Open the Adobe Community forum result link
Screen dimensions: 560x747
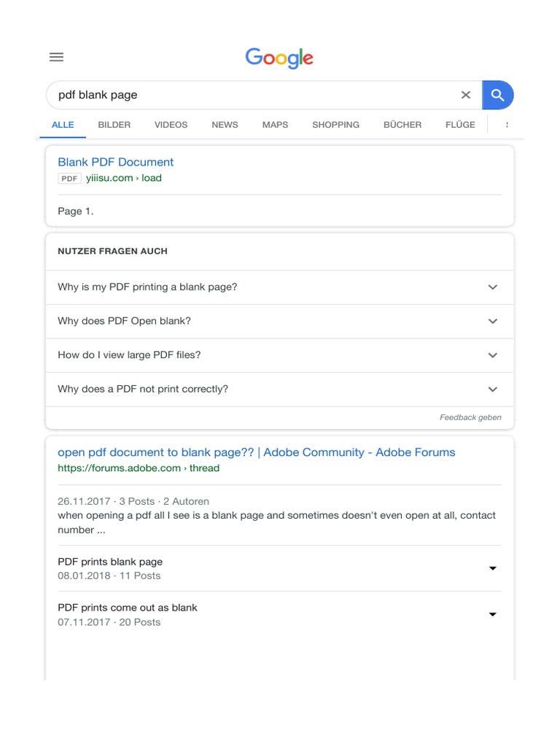point(256,452)
